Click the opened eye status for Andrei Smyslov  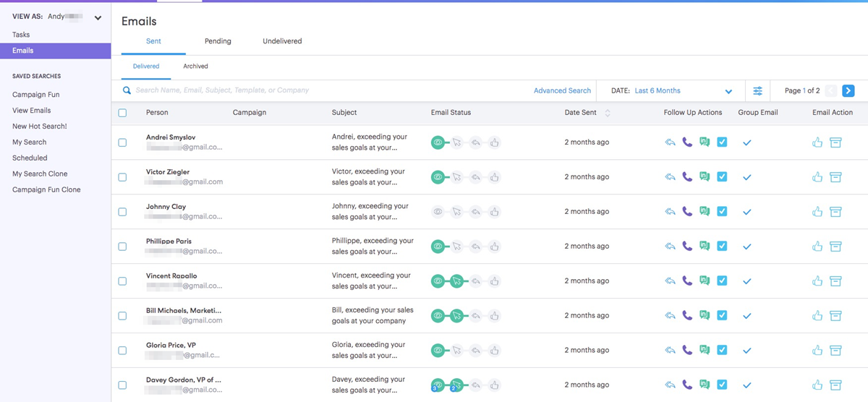438,142
